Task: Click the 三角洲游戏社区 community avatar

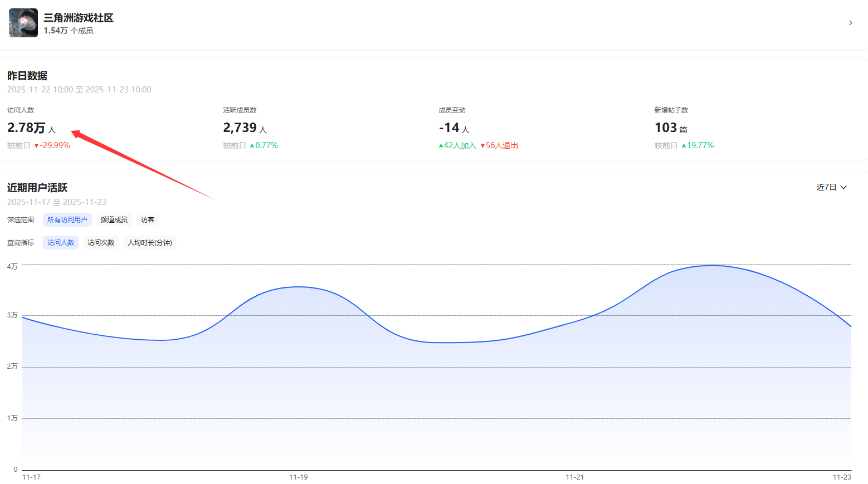Action: tap(23, 23)
